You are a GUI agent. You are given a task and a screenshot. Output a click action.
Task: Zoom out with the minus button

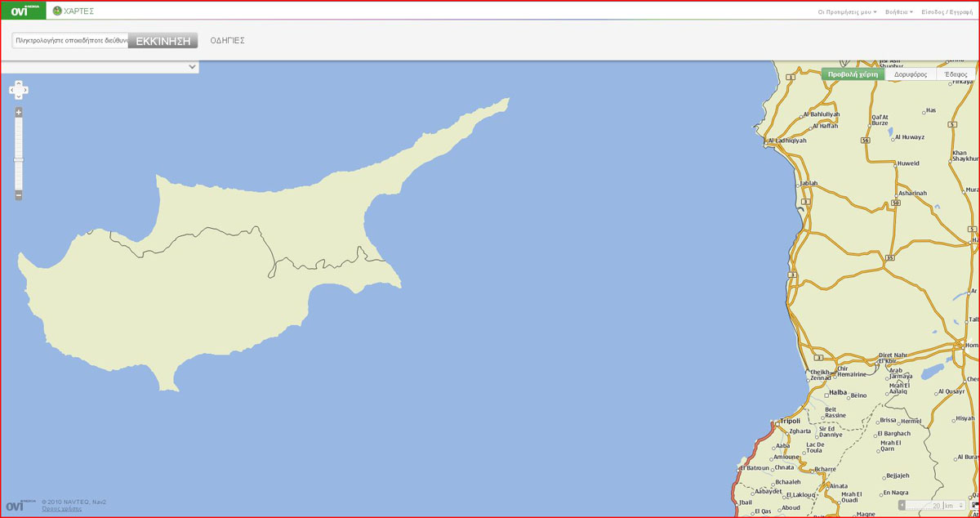(x=19, y=195)
